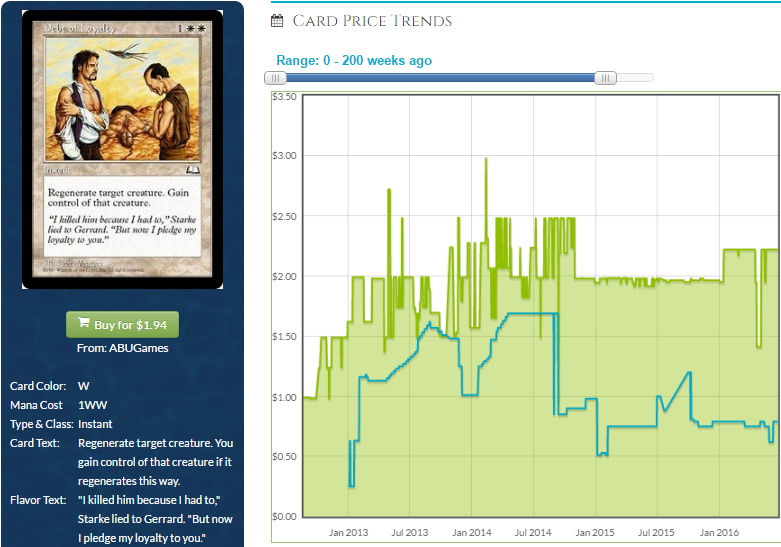Click the 'Jan 2014' axis label
781x547 pixels.
pos(472,533)
